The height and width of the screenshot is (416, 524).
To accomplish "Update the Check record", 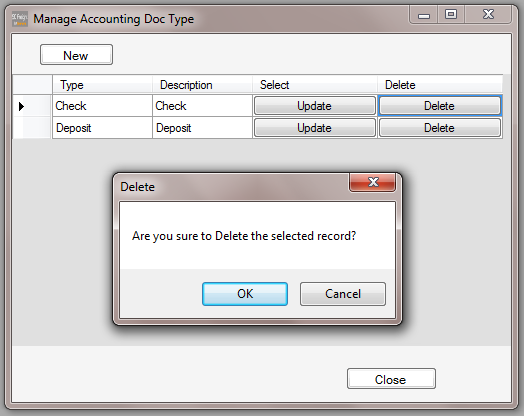I will (314, 106).
